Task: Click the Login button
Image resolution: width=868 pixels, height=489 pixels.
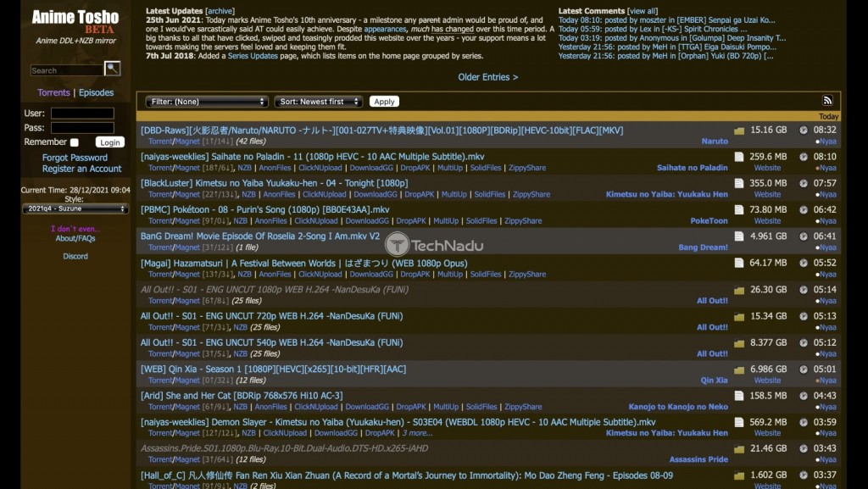Action: pos(109,142)
